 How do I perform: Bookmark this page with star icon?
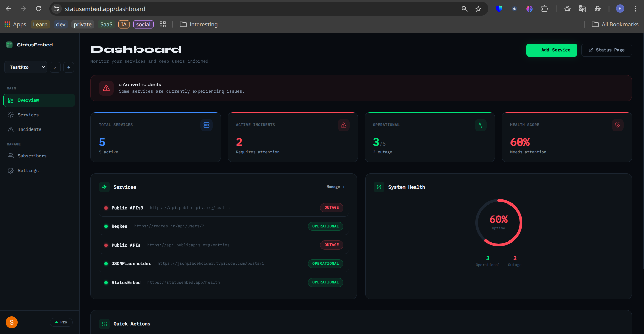point(478,9)
